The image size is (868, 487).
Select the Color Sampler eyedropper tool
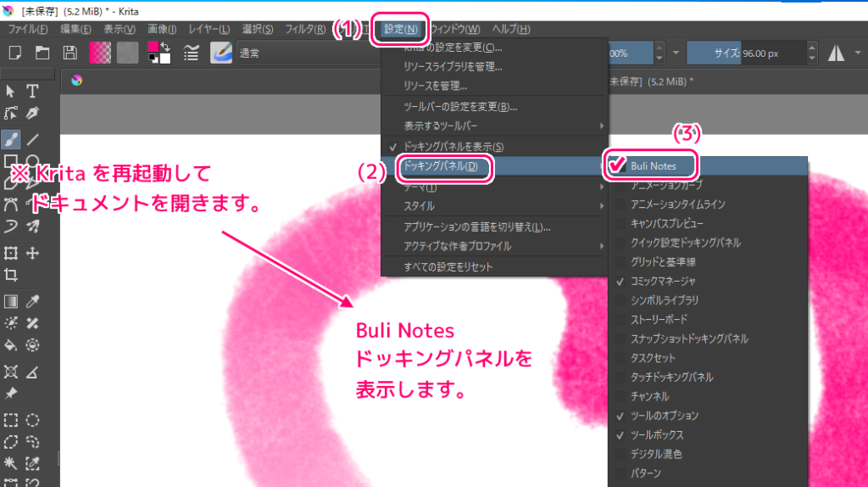click(33, 301)
